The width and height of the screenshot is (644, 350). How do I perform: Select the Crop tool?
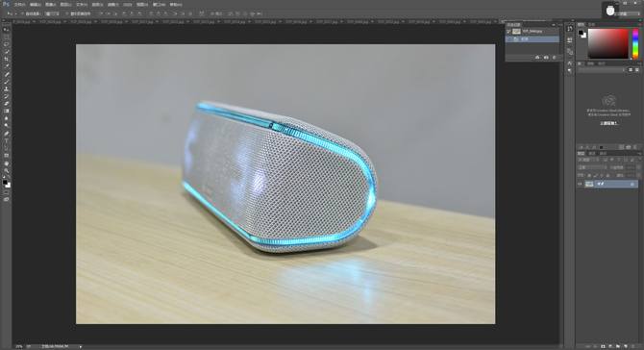(x=6, y=60)
